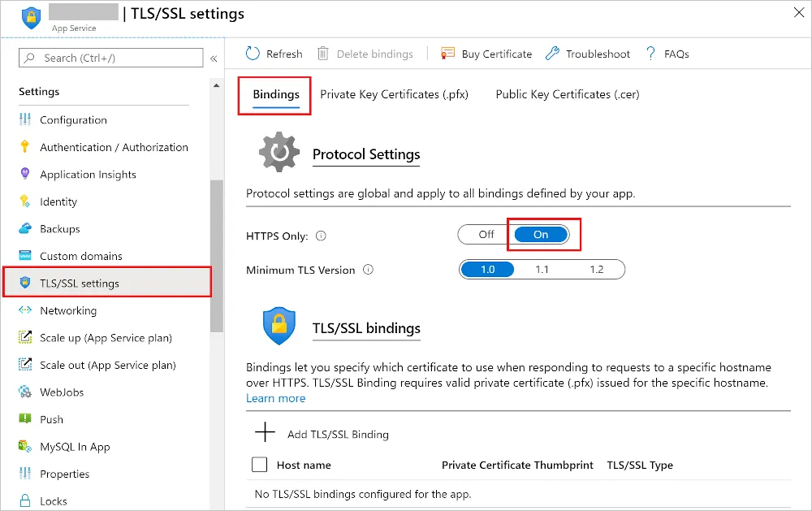This screenshot has height=511, width=812.
Task: Switch to Public Key Certificates (.cer) tab
Action: point(566,94)
